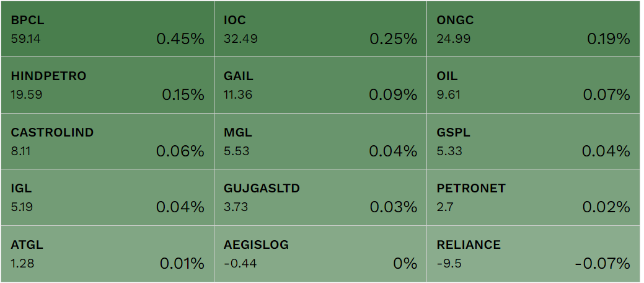The height and width of the screenshot is (283, 644).
Task: Click the -0.07% value for RELIANCE
Action: pyautogui.click(x=602, y=264)
